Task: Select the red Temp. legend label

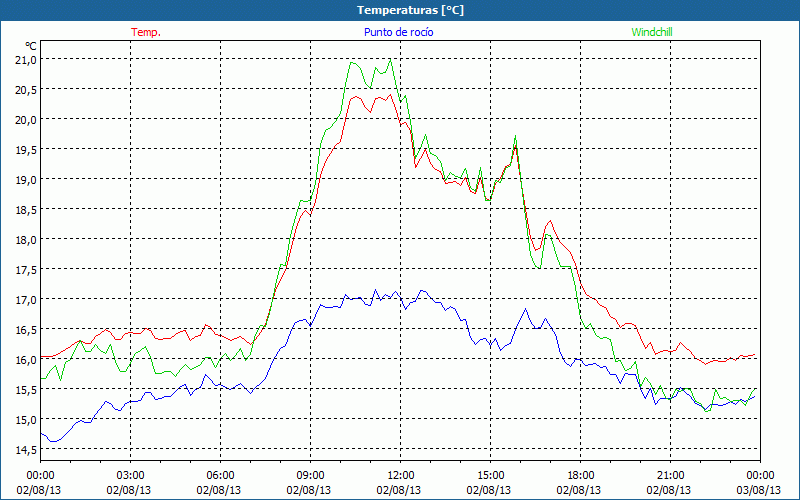Action: pyautogui.click(x=146, y=32)
